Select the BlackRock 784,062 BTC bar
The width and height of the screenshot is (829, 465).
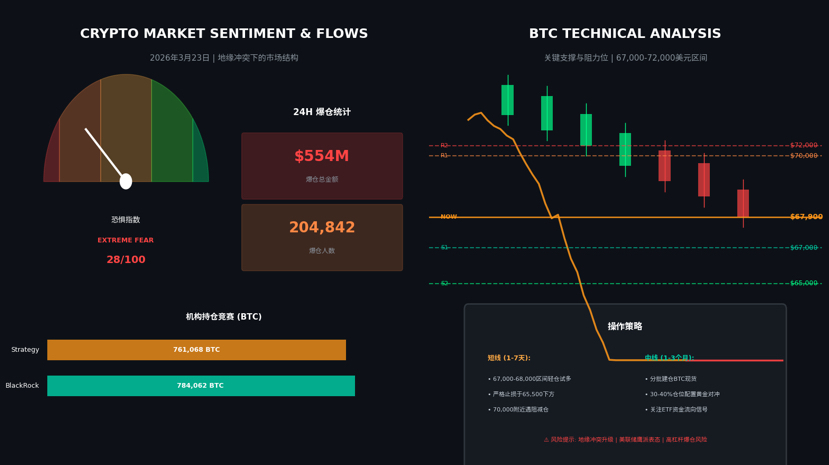tap(201, 386)
